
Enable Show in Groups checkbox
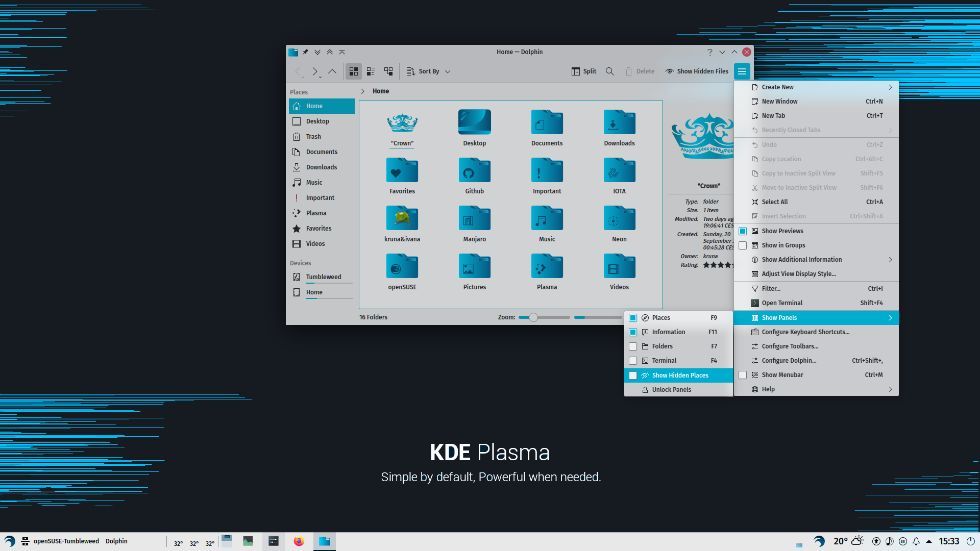pos(743,245)
